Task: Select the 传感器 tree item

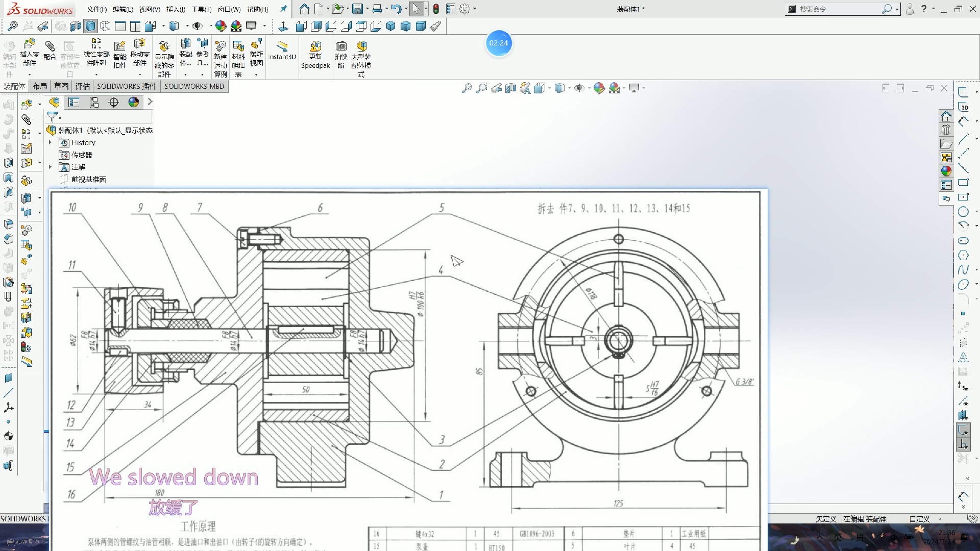Action: click(x=81, y=155)
